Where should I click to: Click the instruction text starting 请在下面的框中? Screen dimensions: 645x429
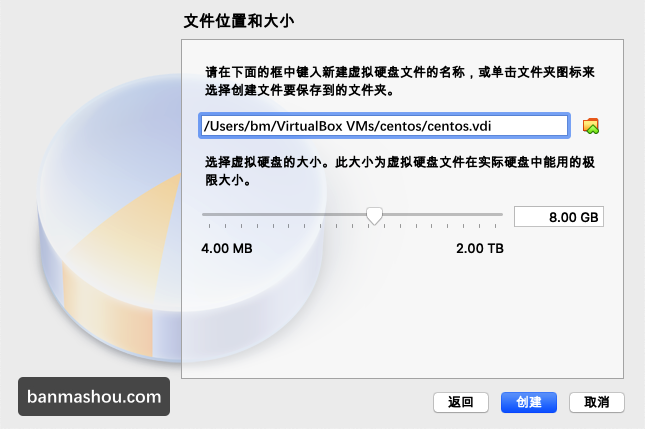click(x=400, y=81)
